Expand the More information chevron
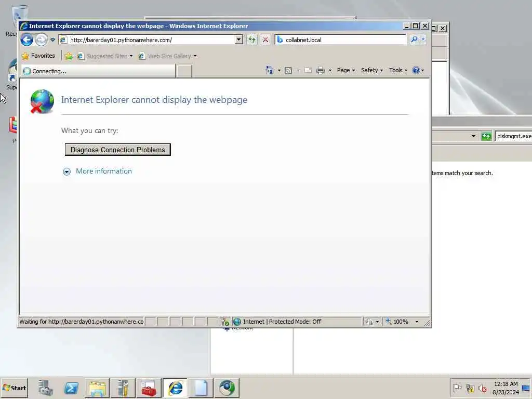 click(x=67, y=171)
